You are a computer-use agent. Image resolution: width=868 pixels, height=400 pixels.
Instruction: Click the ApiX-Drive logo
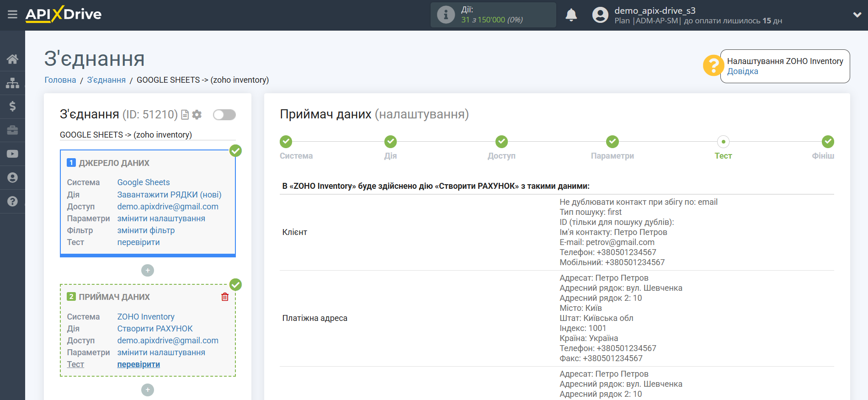64,14
